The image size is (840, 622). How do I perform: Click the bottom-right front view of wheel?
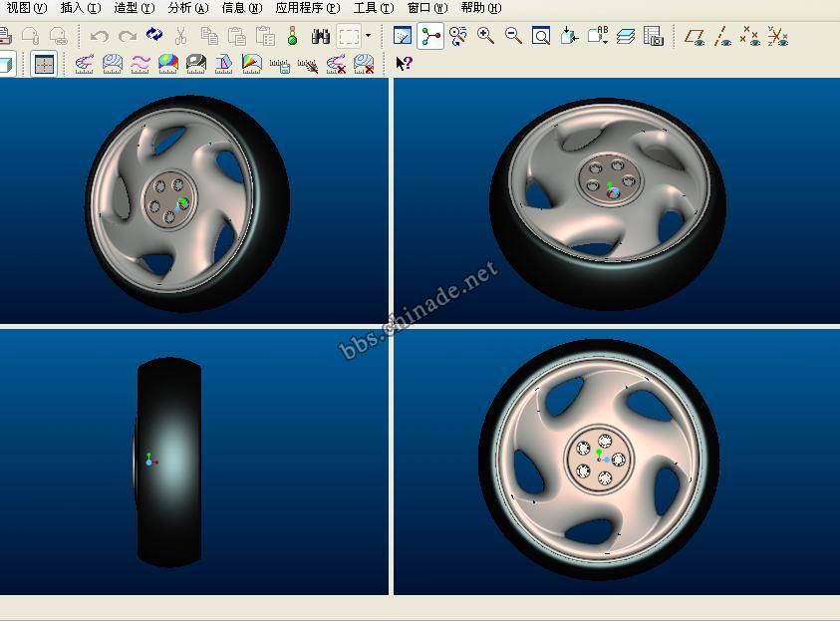pyautogui.click(x=598, y=461)
